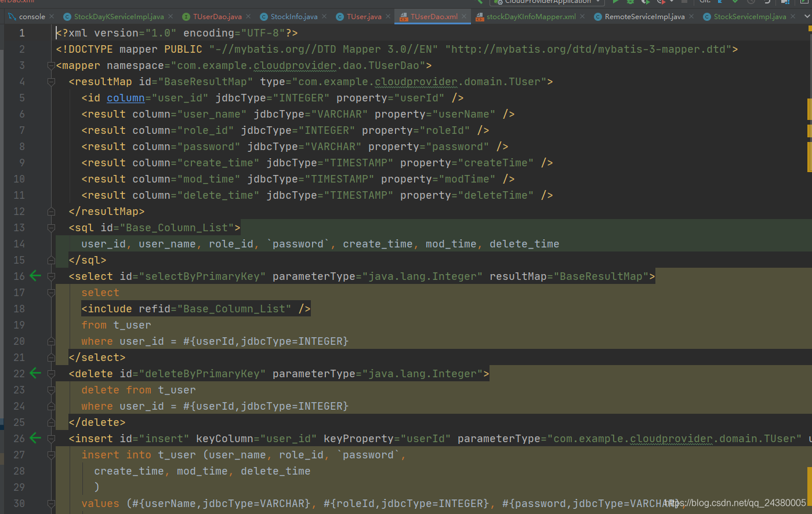
Task: Click the BaseResultMap resultMap value on line 16
Action: [x=601, y=276]
